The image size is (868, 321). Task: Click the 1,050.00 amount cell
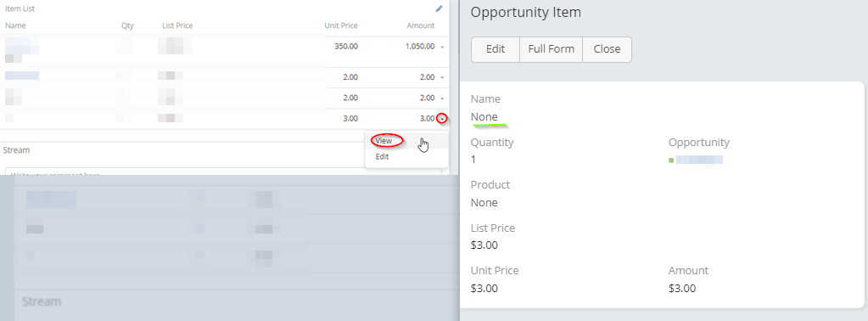pyautogui.click(x=419, y=47)
